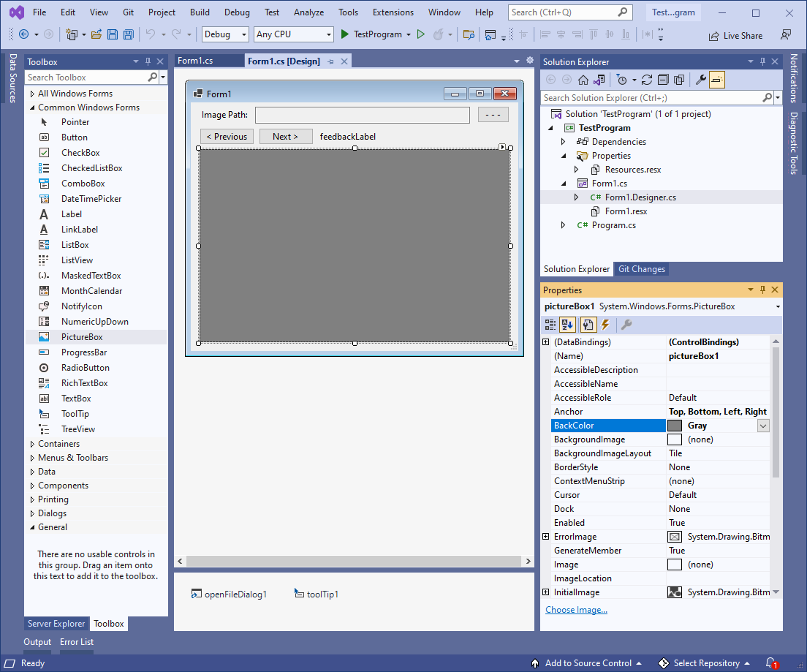Toggle auto-hide pin on Solution Explorer
Screen dimensions: 807x672
click(762, 61)
